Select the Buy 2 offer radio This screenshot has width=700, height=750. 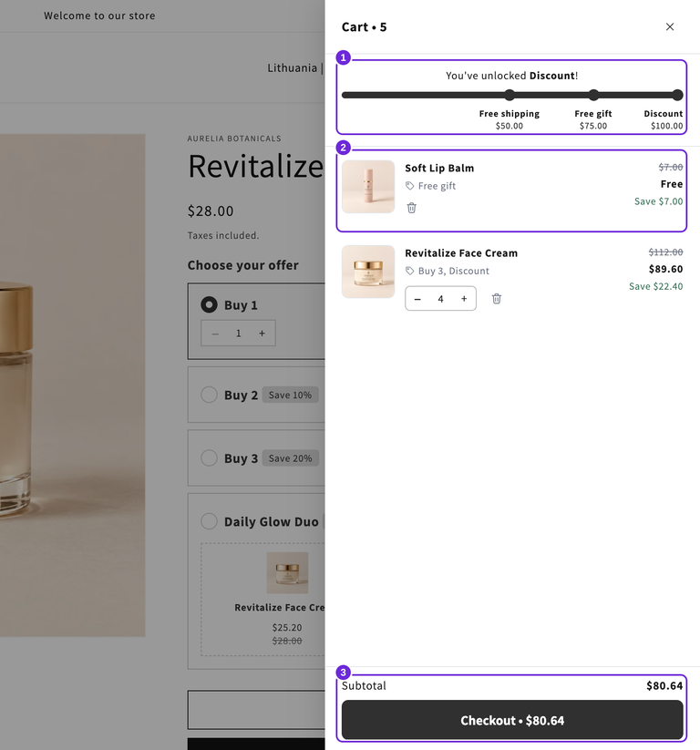(x=209, y=395)
